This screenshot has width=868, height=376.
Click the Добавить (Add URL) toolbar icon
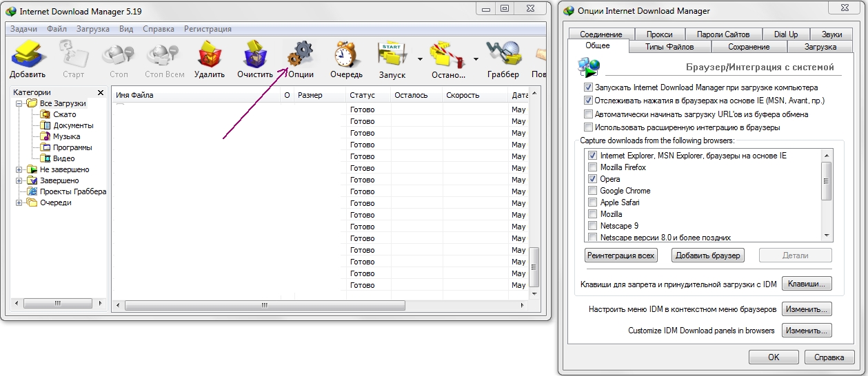[28, 54]
